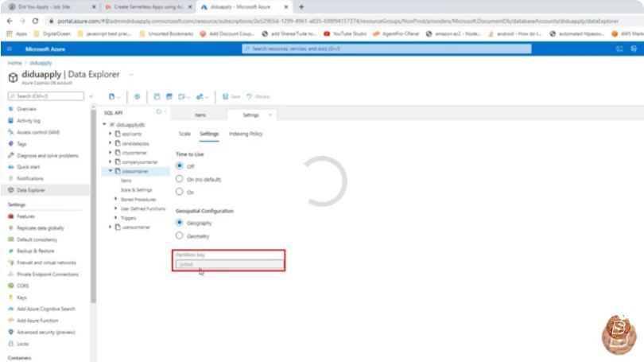Open Locks in the left menu
The height and width of the screenshot is (362, 644).
(x=22, y=344)
